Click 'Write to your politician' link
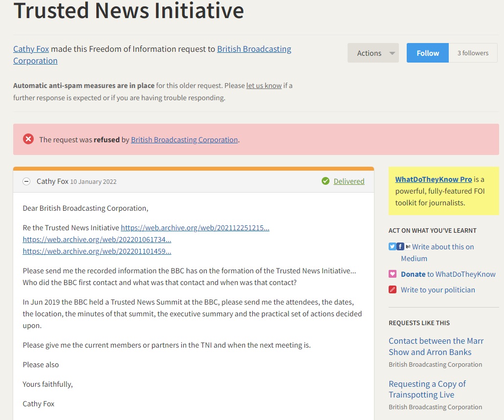The image size is (504, 420). coord(438,290)
